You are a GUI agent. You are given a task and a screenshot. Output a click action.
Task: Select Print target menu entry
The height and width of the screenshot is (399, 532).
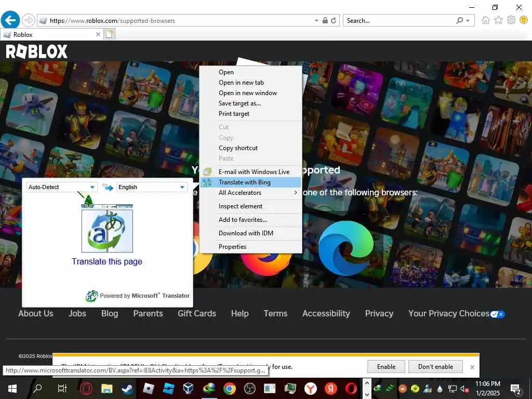tap(250, 114)
